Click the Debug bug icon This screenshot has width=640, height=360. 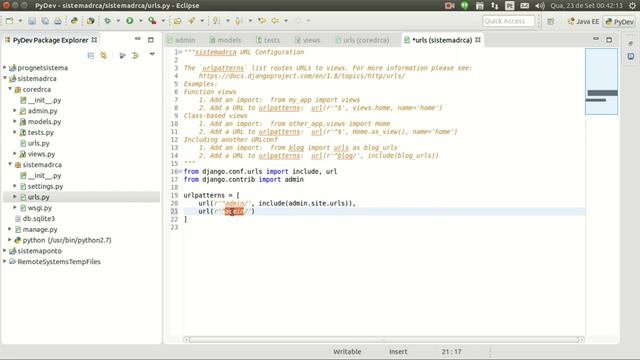pyautogui.click(x=107, y=20)
